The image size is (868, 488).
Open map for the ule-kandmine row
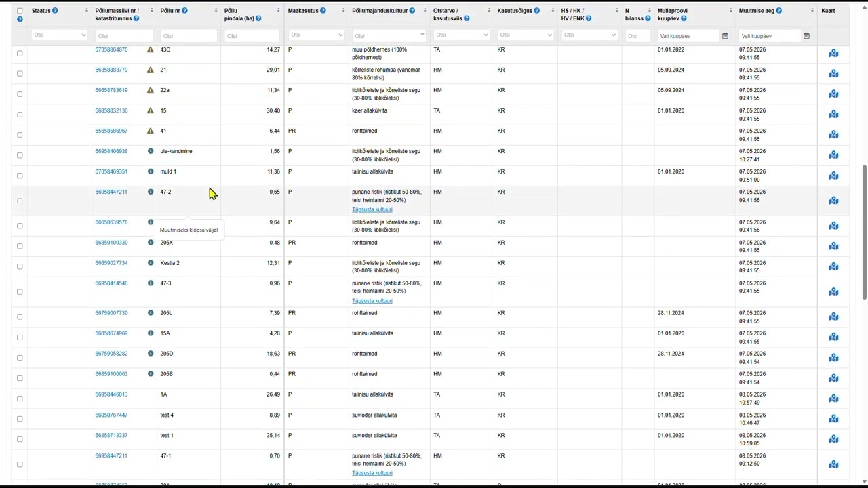pyautogui.click(x=833, y=155)
